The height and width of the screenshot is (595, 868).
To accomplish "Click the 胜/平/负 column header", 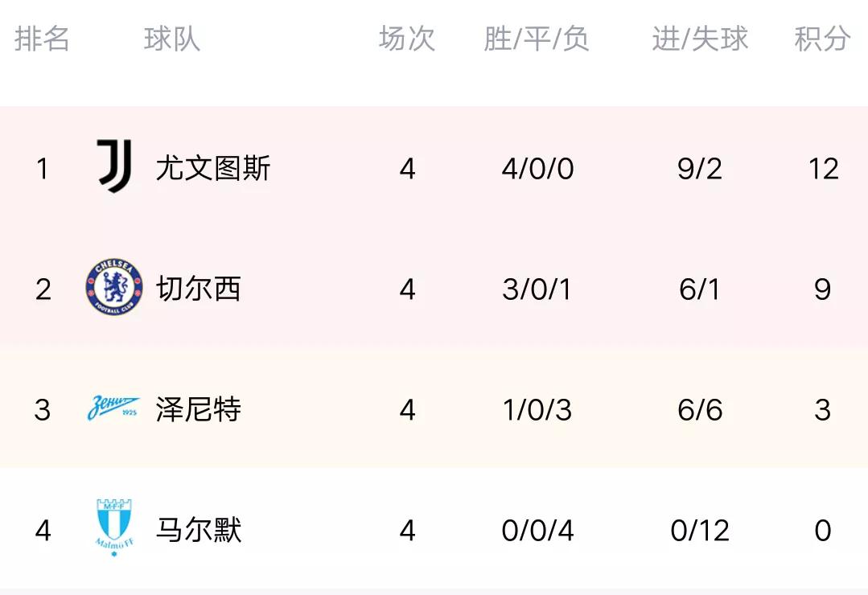I will tap(537, 39).
